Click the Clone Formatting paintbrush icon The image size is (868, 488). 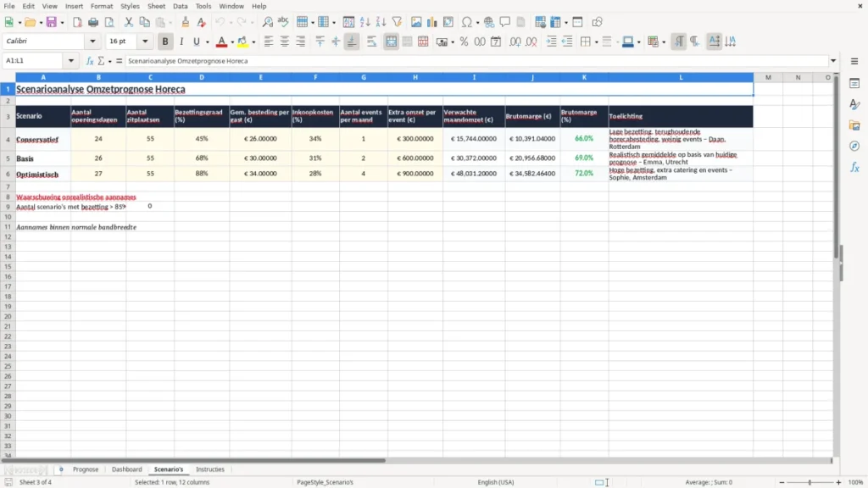[x=186, y=22]
